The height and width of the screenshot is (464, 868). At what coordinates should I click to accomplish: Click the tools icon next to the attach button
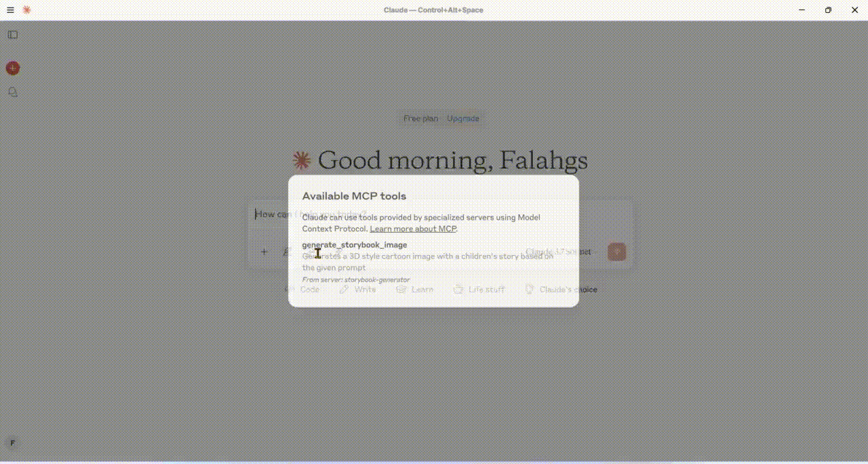pos(286,252)
